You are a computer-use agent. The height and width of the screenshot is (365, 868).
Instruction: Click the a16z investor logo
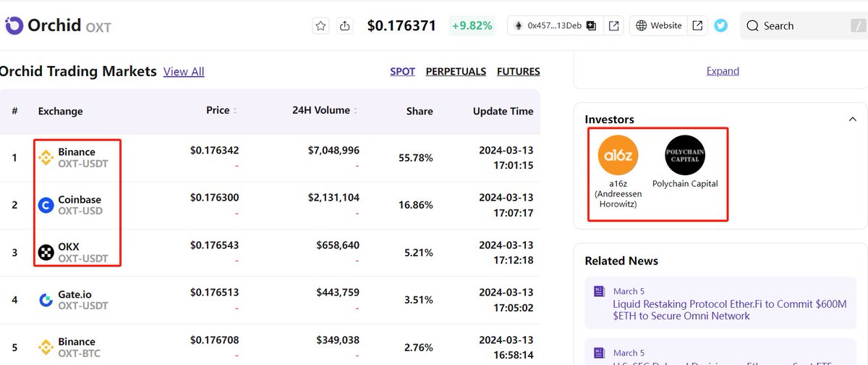pyautogui.click(x=618, y=155)
